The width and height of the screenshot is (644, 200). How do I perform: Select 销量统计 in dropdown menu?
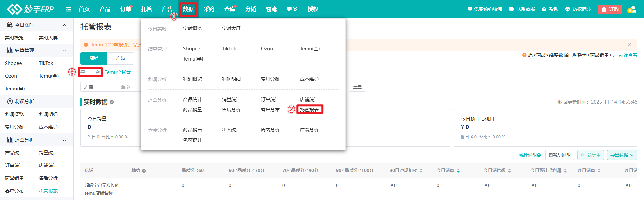point(231,99)
